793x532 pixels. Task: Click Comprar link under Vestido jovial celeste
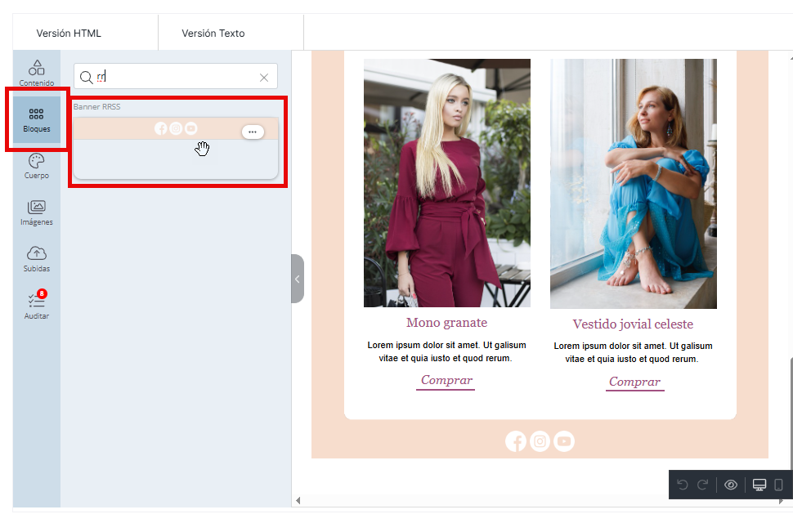(x=634, y=382)
